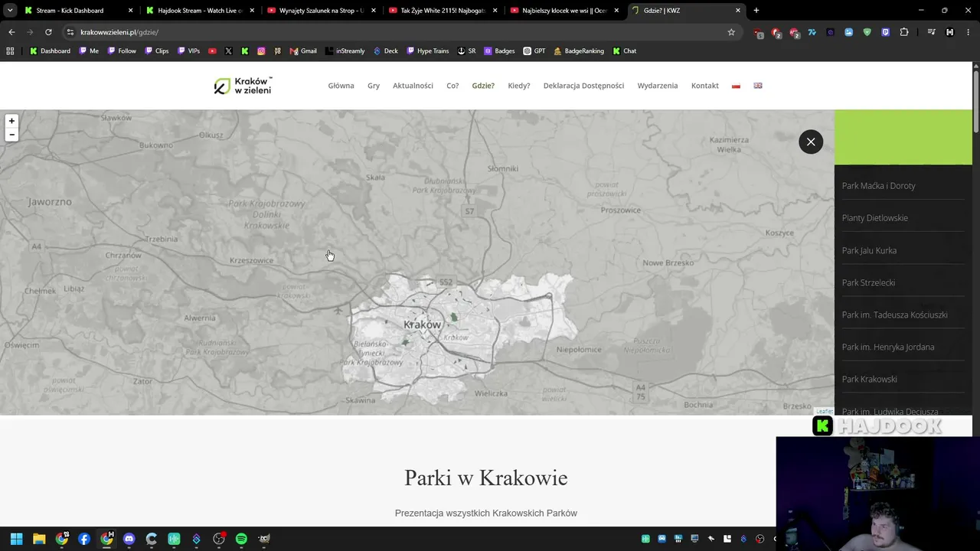Open the Deklaracja Dostępności menu item

583,86
